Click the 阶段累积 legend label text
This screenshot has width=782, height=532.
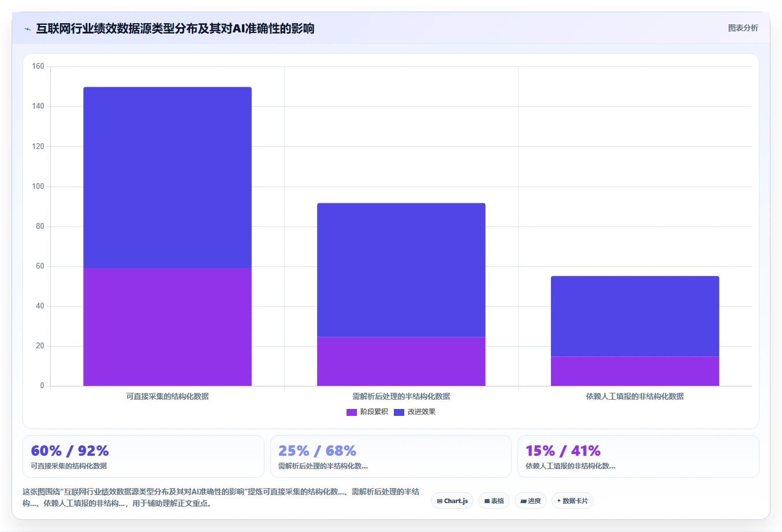click(x=374, y=412)
